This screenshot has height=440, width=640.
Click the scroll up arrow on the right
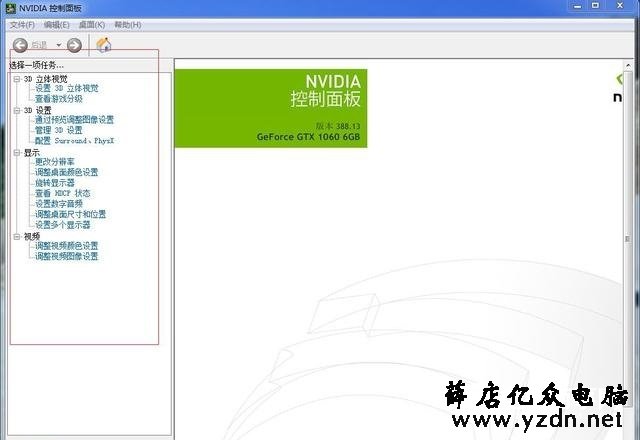pyautogui.click(x=628, y=65)
